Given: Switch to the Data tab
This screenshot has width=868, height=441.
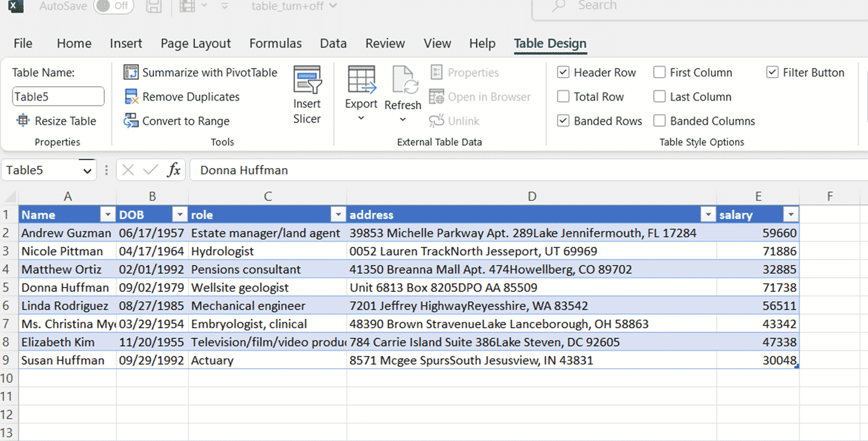Looking at the screenshot, I should (333, 44).
